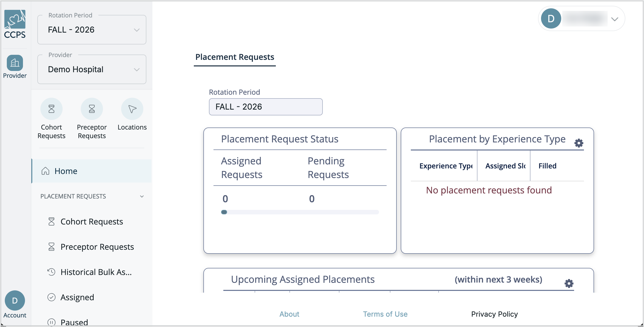Open Cohort Requests hourglass shortcut icon
This screenshot has width=644, height=327.
pos(51,109)
